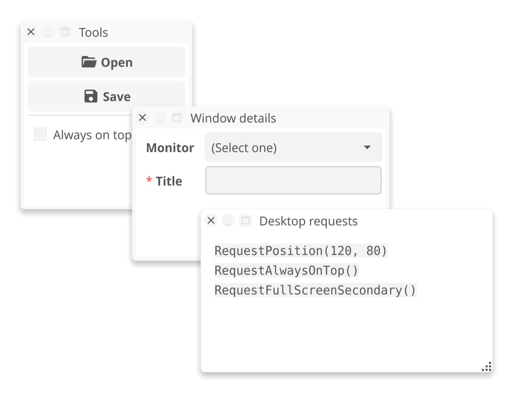Enable the Always on top checkbox
The height and width of the screenshot is (403, 532).
[40, 134]
